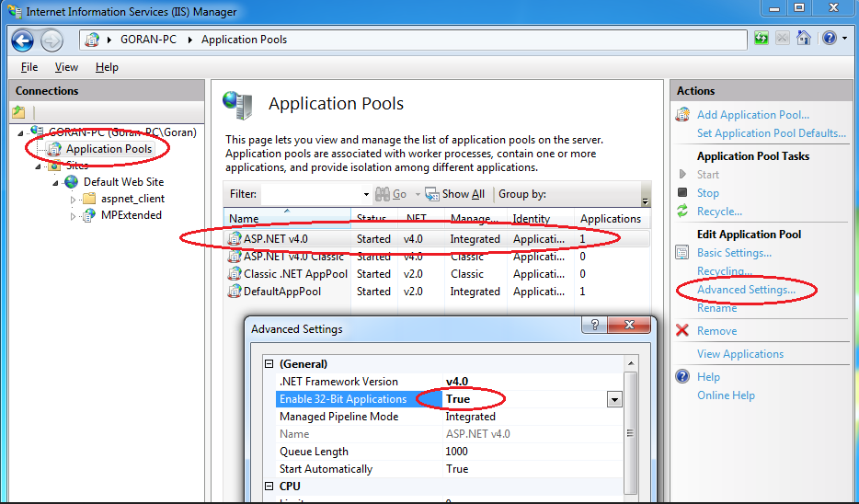This screenshot has width=859, height=504.
Task: Click the Recycle icon in Actions pane
Action: [682, 212]
